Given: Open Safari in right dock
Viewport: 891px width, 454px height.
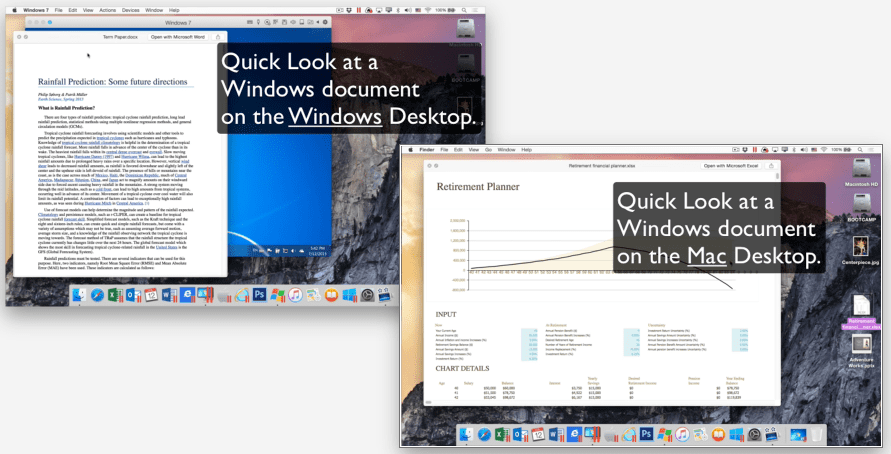Looking at the screenshot, I should click(x=484, y=435).
